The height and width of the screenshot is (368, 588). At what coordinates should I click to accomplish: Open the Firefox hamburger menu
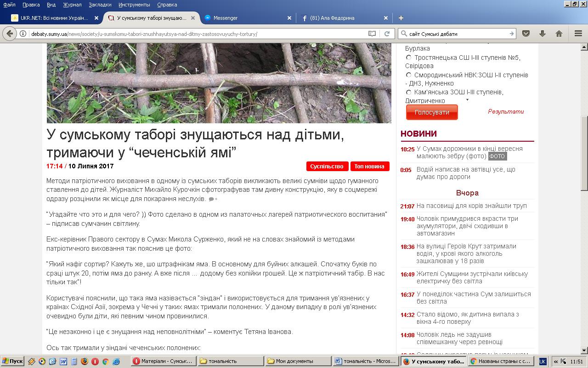(x=578, y=34)
